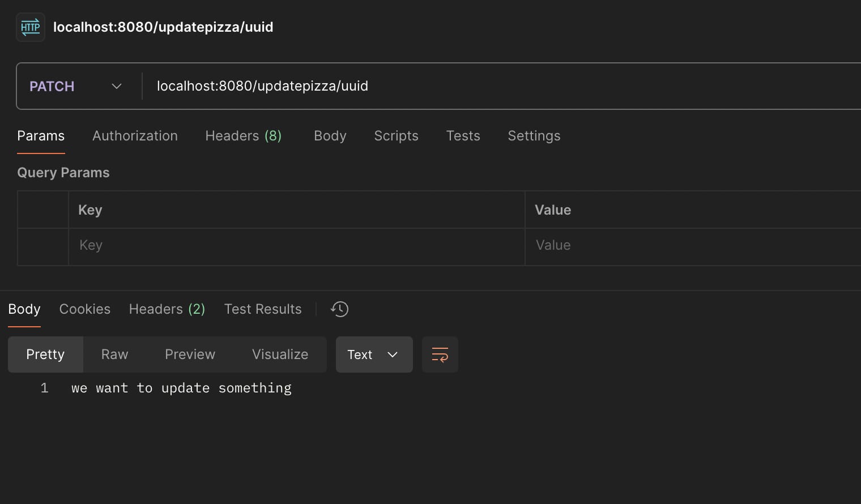Expand the Text format dropdown
Screen dimensions: 861x504
pyautogui.click(x=374, y=354)
